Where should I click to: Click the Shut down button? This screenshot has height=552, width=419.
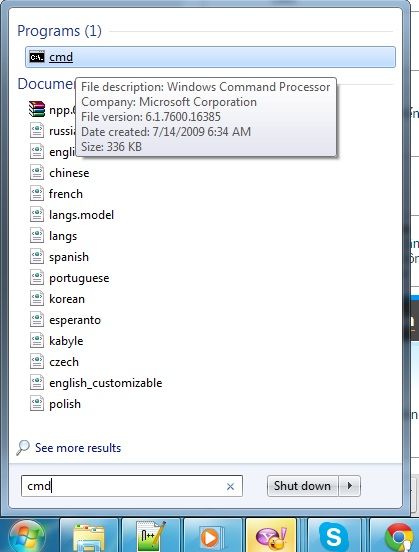coord(302,486)
